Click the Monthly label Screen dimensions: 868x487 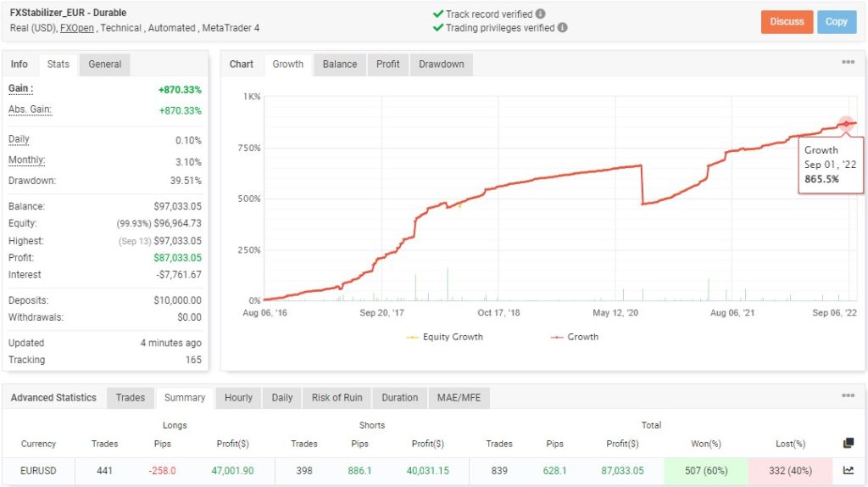(26, 160)
